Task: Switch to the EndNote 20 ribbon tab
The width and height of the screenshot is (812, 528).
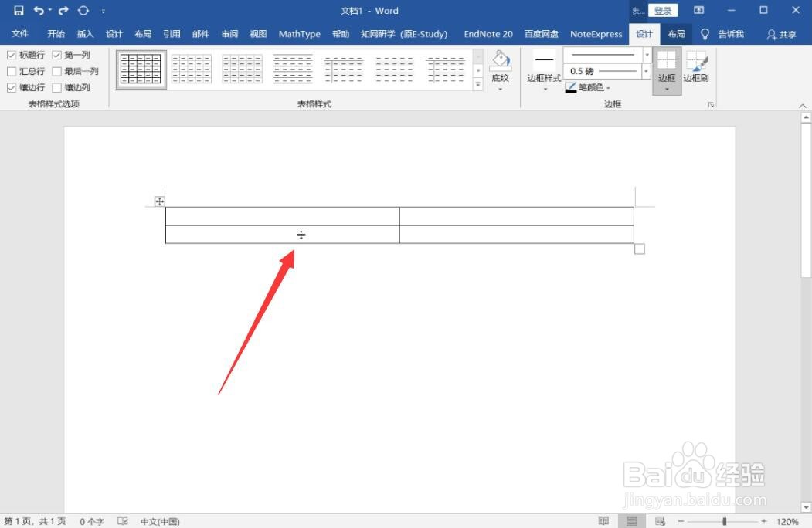Action: click(x=488, y=34)
